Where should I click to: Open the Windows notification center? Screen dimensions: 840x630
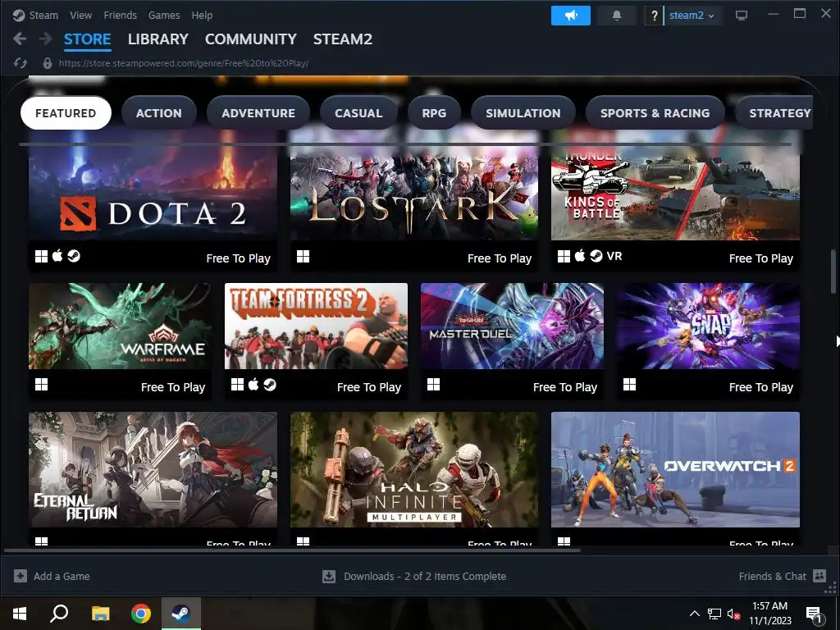[815, 614]
